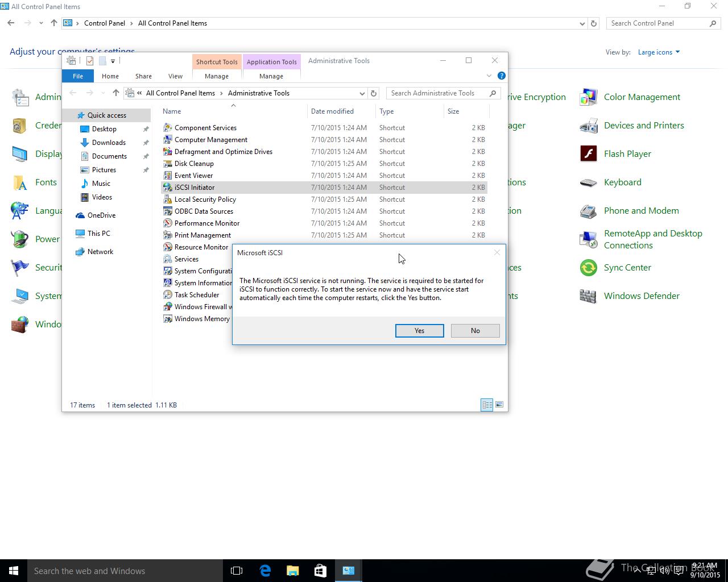Open the View ribbon tab

pos(175,76)
